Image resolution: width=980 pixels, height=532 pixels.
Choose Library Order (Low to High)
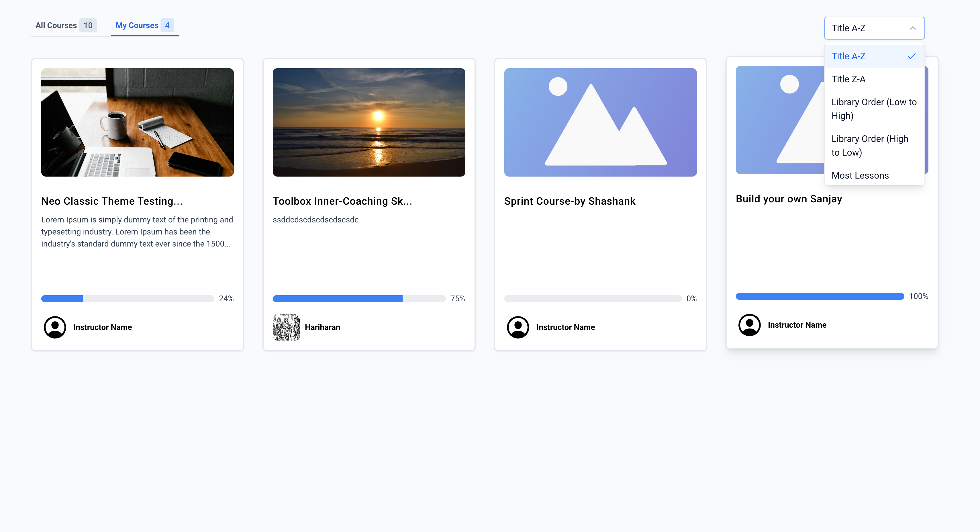click(873, 109)
